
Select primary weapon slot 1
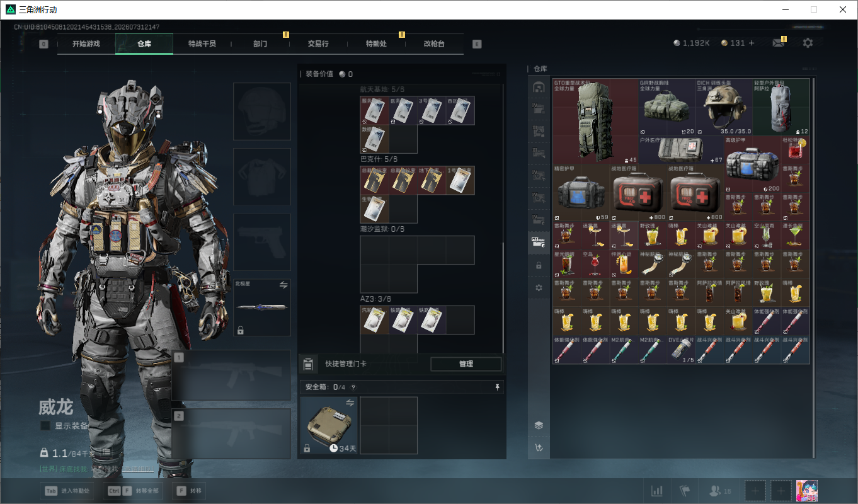tap(231, 375)
